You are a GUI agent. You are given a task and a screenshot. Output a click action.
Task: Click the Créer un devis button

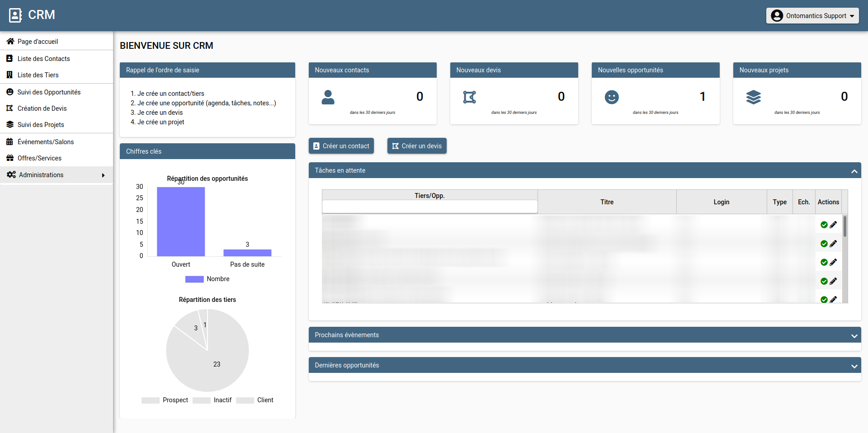[x=417, y=146]
